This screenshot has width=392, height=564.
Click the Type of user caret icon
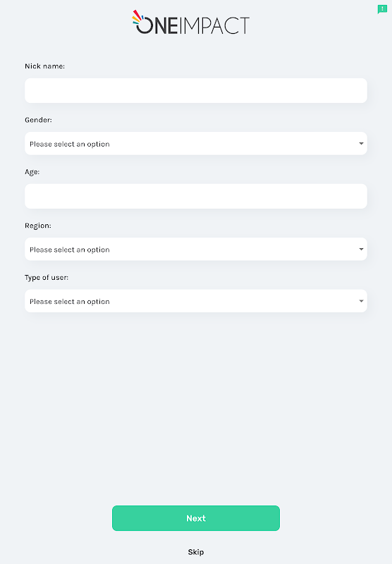pos(361,301)
